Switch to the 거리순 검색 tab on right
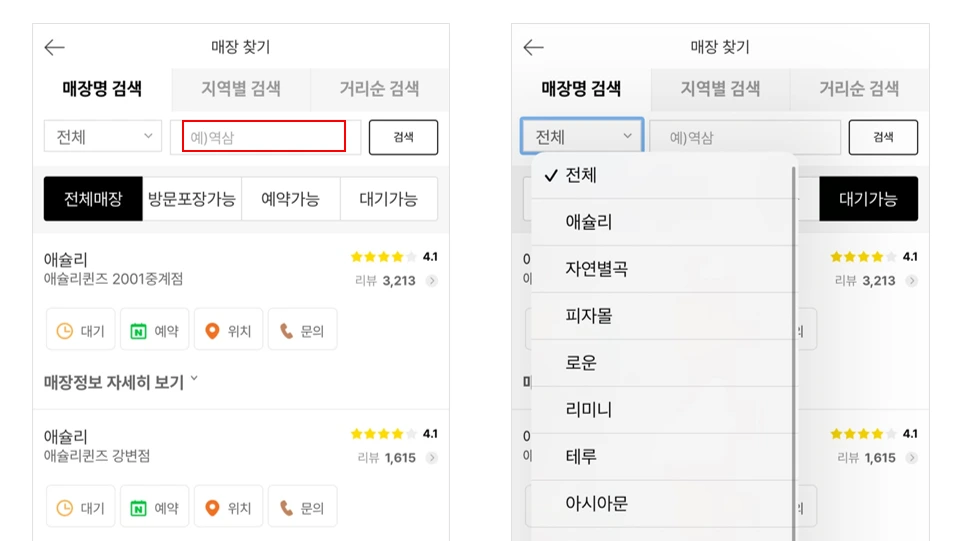The image size is (973, 541). (859, 89)
